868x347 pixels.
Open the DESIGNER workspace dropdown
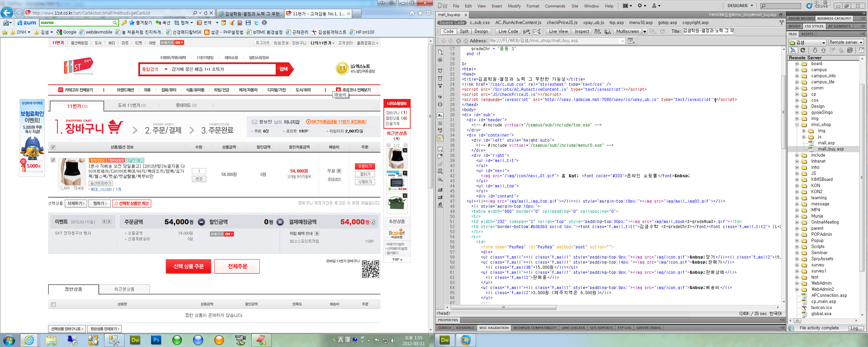740,6
